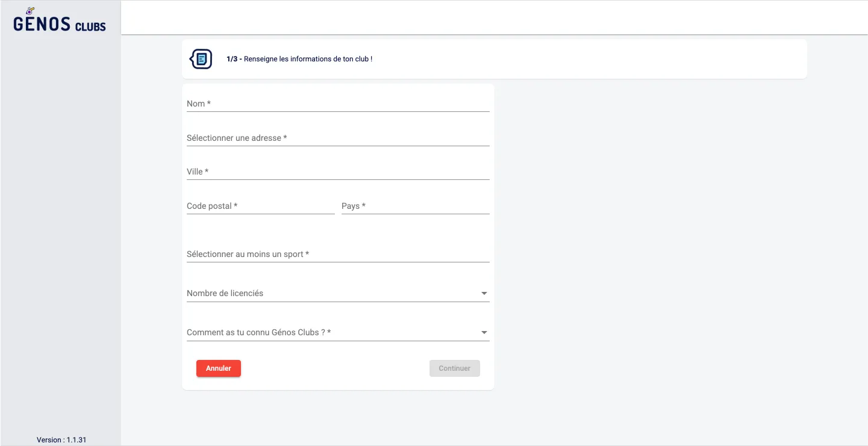Click the small emblem above the Génos wordmark
Screen dimensions: 868x446
(x=31, y=10)
